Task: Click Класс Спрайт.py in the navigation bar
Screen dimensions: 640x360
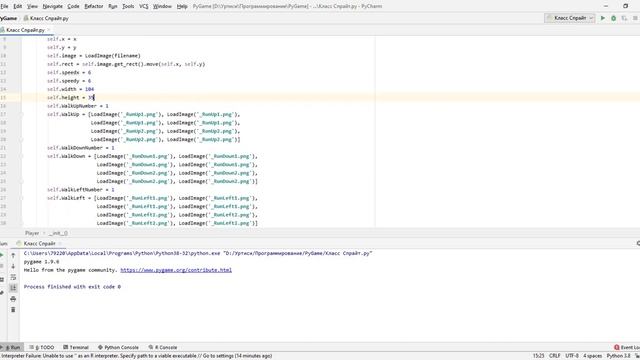Action: 46,18
